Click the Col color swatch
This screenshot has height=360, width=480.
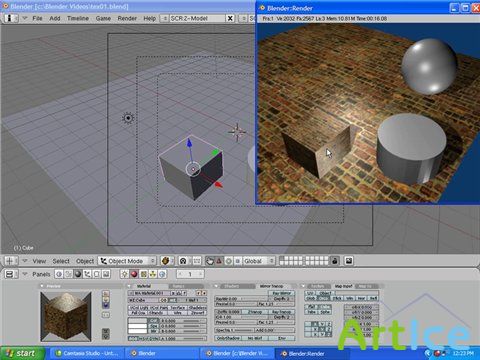(137, 321)
